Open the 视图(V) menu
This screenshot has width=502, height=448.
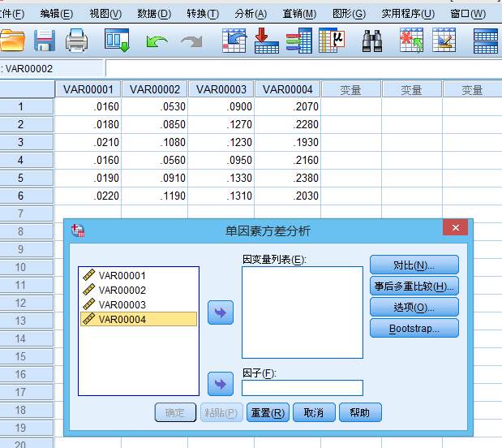(x=105, y=14)
